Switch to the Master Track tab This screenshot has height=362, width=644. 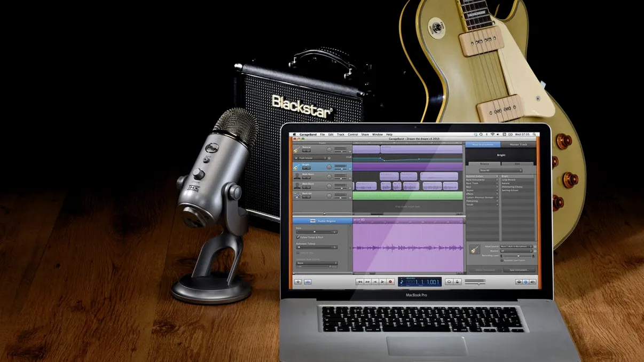pyautogui.click(x=518, y=145)
